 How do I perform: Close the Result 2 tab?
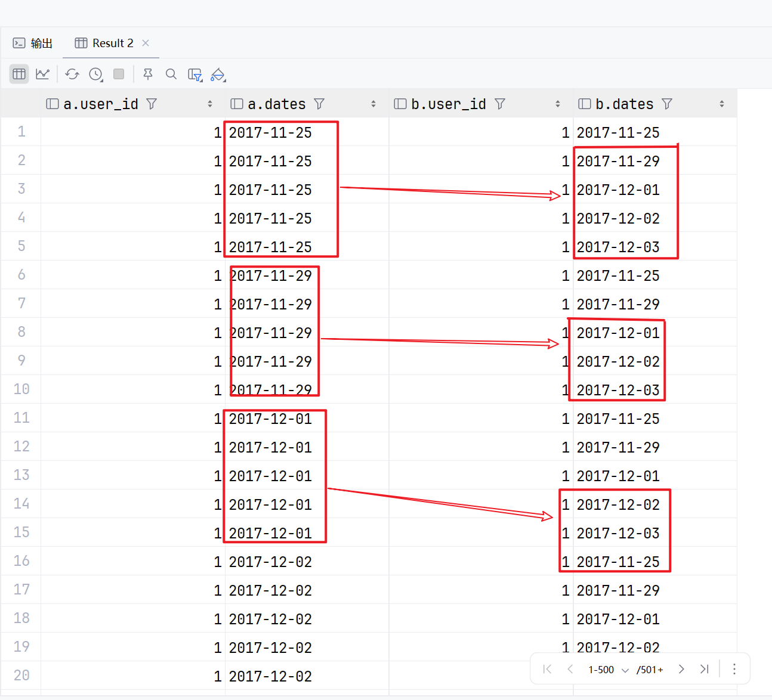[146, 43]
